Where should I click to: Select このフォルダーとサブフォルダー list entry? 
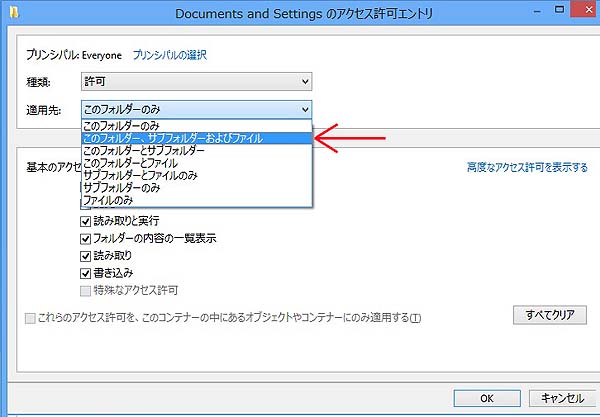point(144,150)
